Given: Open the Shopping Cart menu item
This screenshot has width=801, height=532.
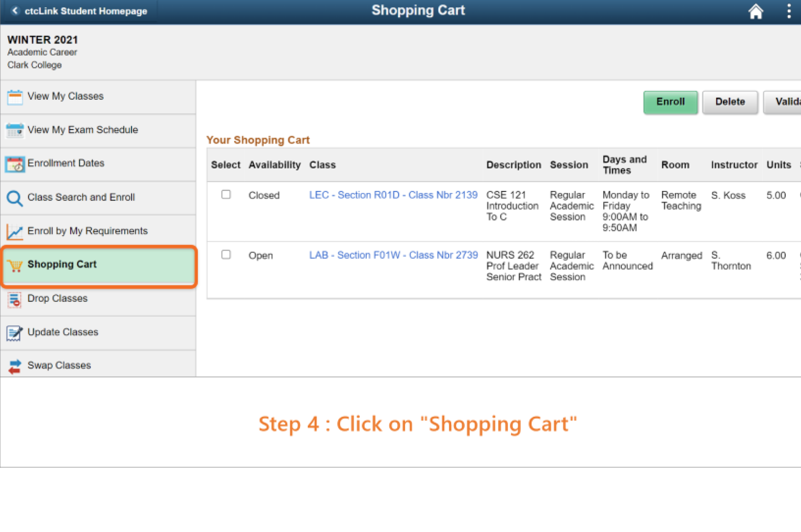Looking at the screenshot, I should 62,265.
